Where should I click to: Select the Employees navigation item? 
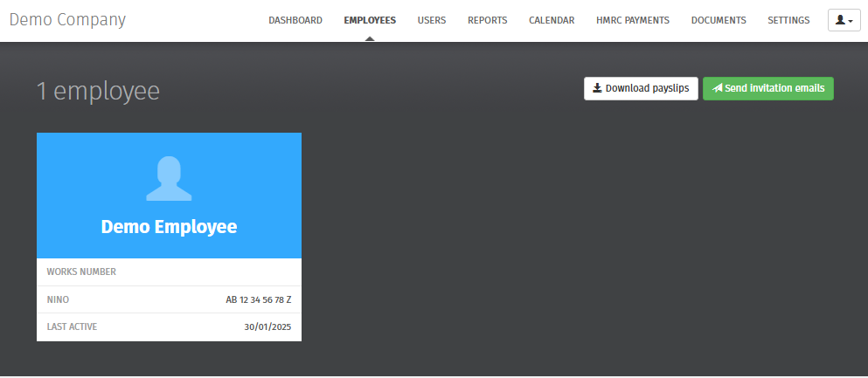370,20
